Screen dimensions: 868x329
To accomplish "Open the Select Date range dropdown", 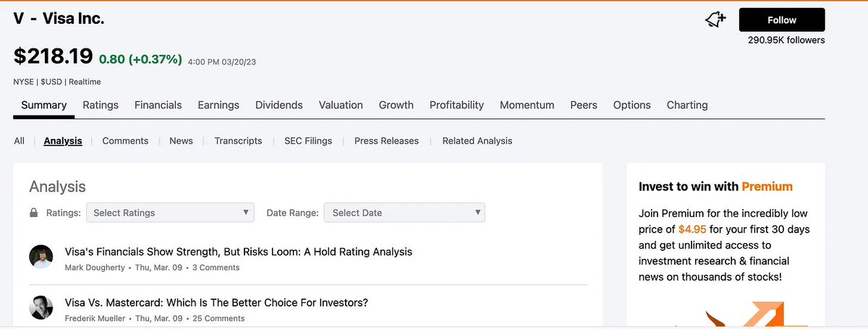I will [404, 213].
